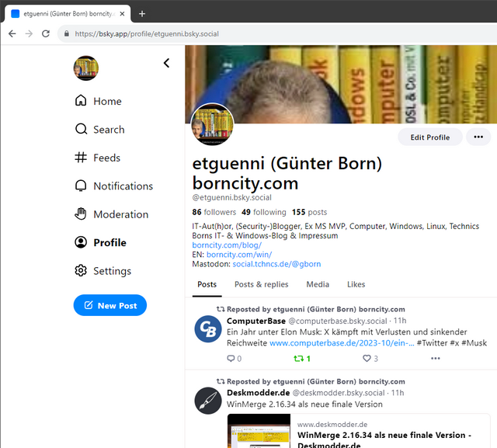This screenshot has height=448, width=497.
Task: Click the browser forward arrow
Action: coord(29,33)
